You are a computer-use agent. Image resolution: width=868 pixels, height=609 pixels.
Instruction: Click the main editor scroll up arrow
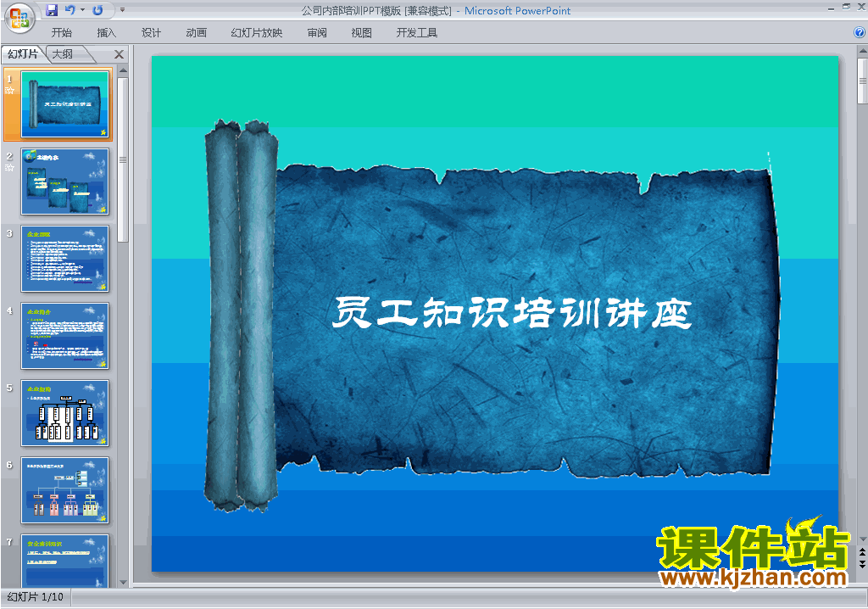click(862, 51)
